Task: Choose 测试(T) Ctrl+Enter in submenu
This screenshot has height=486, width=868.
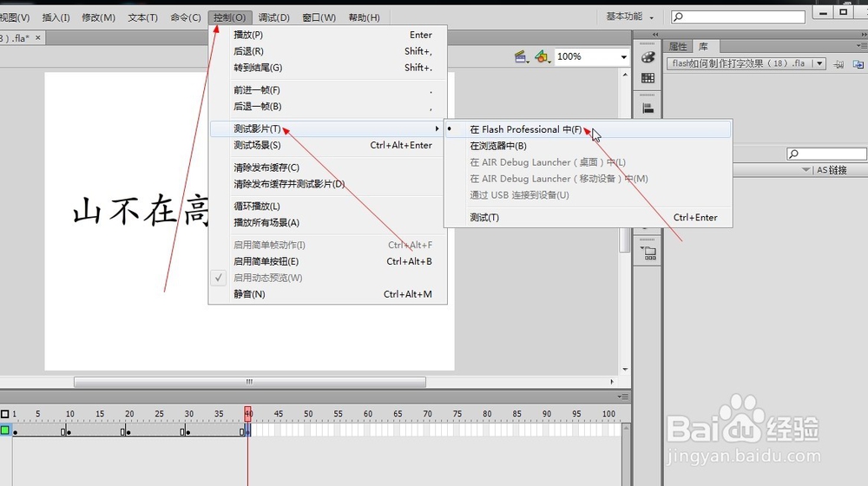Action: pos(588,218)
